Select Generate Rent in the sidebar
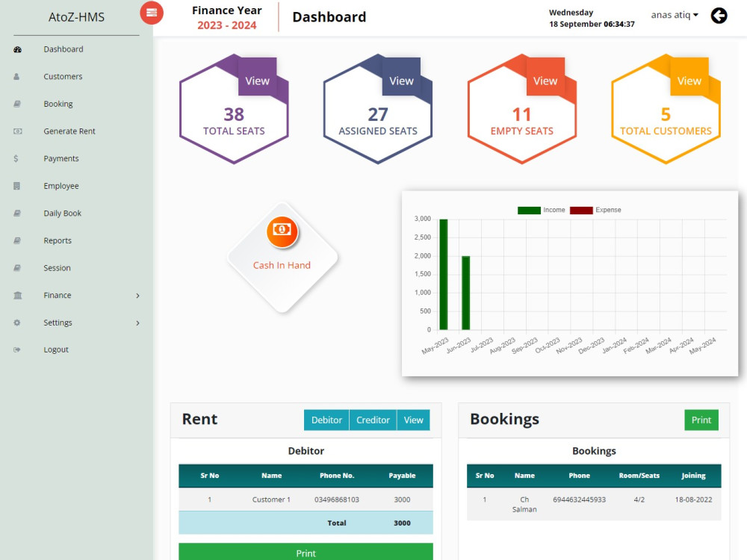747x560 pixels. tap(69, 131)
